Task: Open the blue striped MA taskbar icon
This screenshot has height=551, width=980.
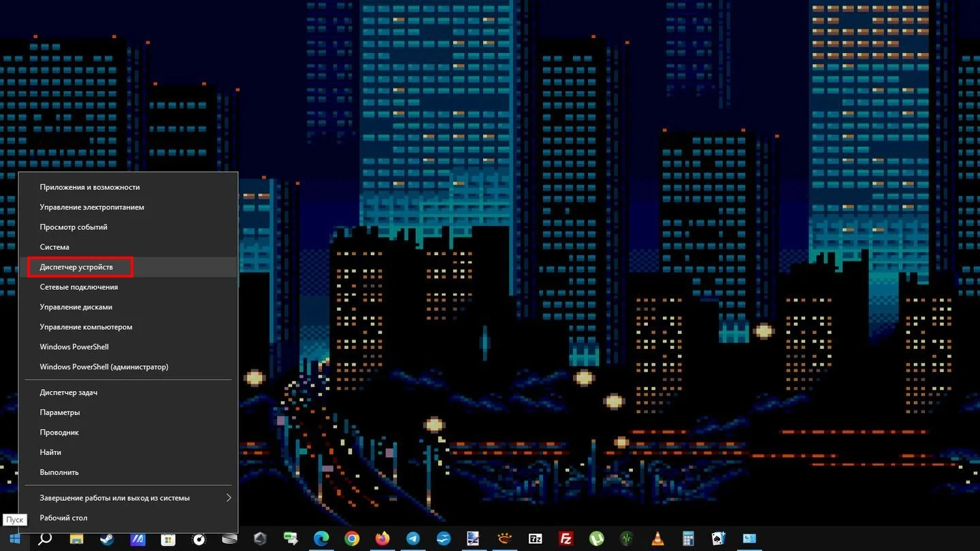Action: [137, 539]
